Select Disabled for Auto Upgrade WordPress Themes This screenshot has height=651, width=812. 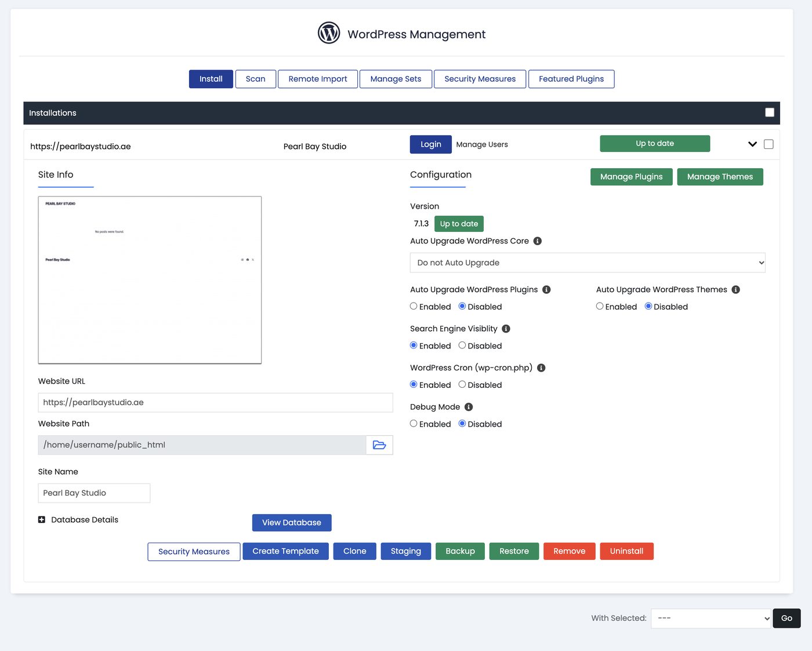[x=648, y=306]
